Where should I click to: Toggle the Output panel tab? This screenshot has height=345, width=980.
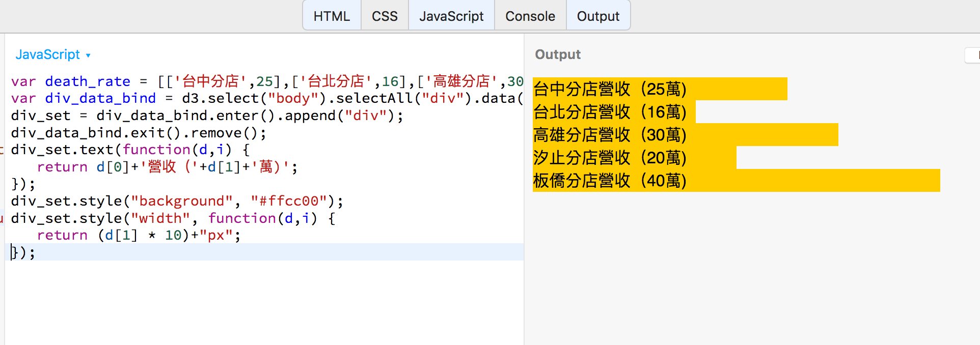coord(598,16)
